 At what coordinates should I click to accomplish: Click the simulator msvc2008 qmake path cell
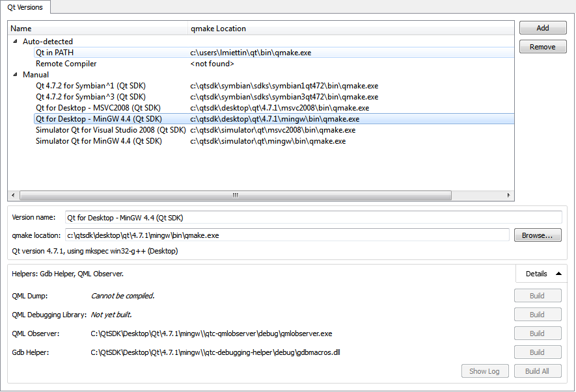tap(273, 130)
